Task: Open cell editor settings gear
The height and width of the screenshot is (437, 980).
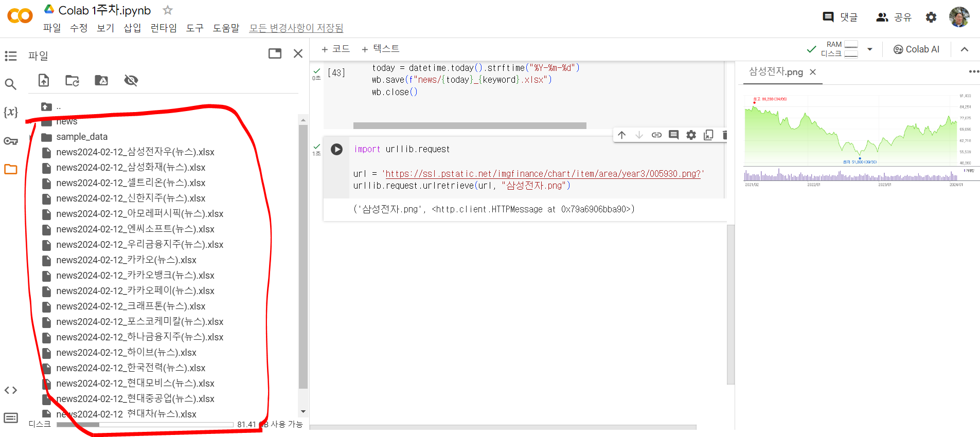Action: (x=691, y=135)
